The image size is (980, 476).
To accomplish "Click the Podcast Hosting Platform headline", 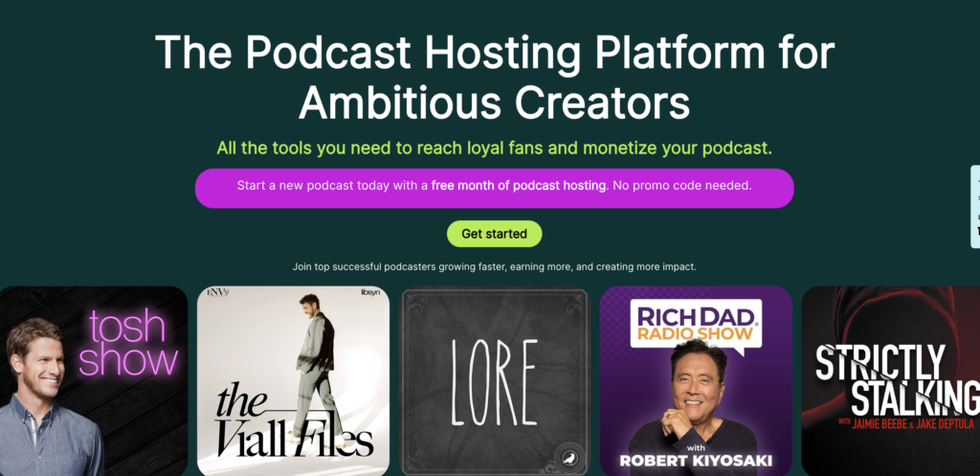I will coord(495,78).
